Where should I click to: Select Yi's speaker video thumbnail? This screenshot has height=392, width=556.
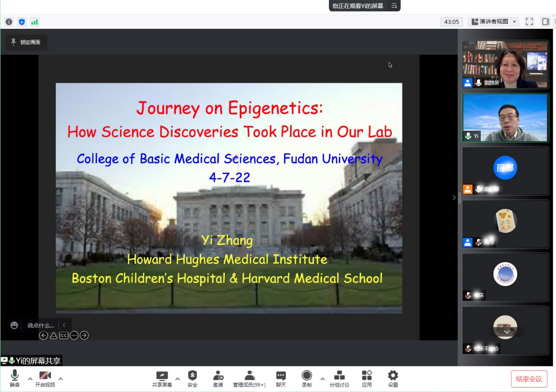coord(506,118)
